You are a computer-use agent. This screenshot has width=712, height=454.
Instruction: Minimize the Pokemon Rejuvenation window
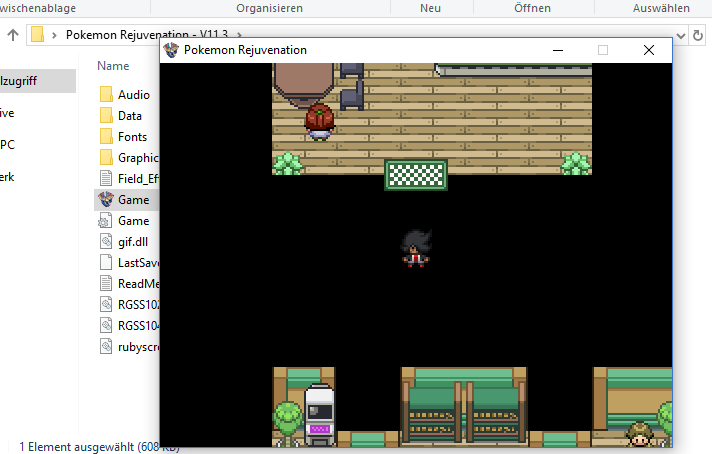pos(558,50)
